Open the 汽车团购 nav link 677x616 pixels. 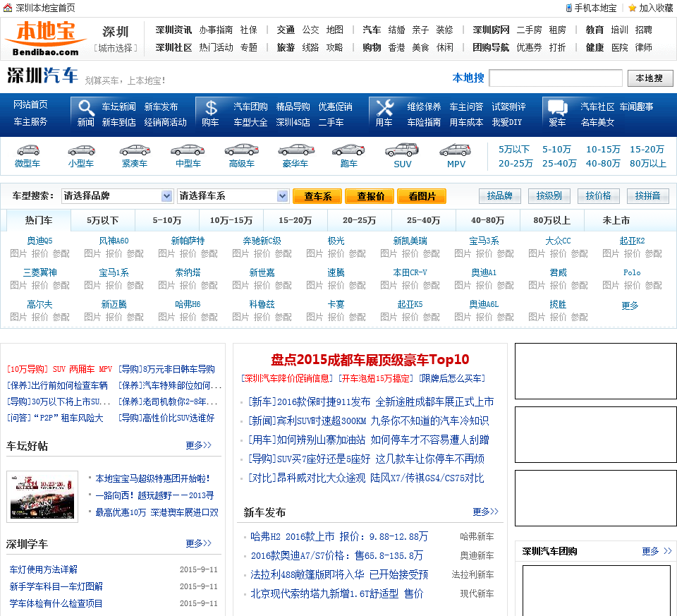coord(251,107)
